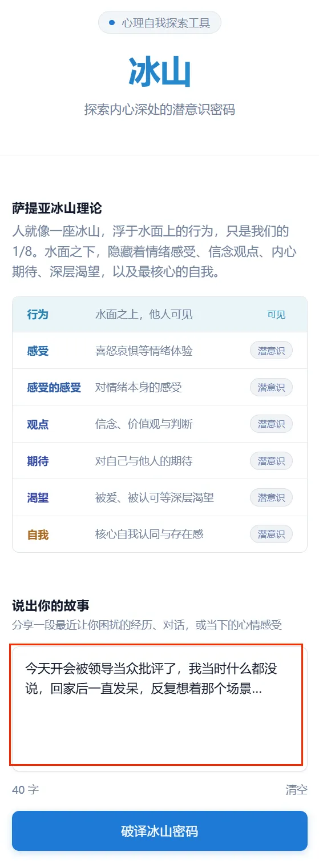Click the 破译冰山密码 button

(159, 831)
